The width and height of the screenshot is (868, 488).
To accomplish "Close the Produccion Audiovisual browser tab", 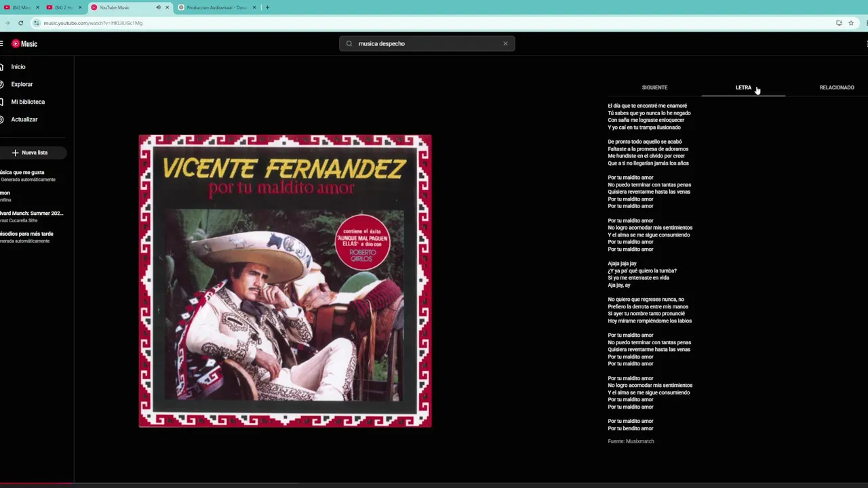I will point(254,7).
